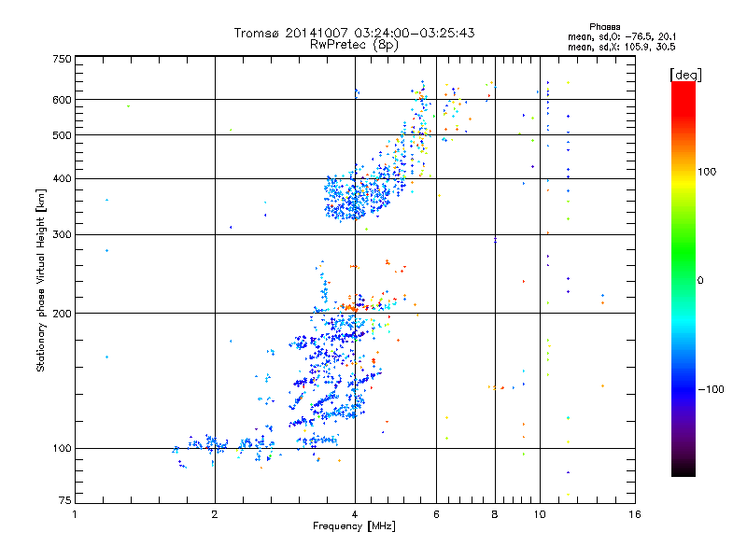Image resolution: width=747 pixels, height=560 pixels.
Task: Click the 'RwPretec (8p)' subtitle
Action: pyautogui.click(x=354, y=45)
